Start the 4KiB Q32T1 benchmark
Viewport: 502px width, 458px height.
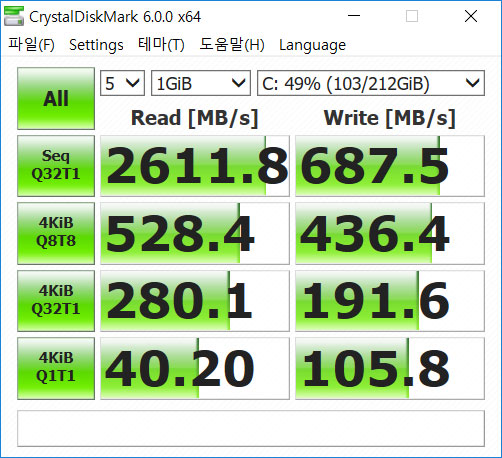(56, 301)
